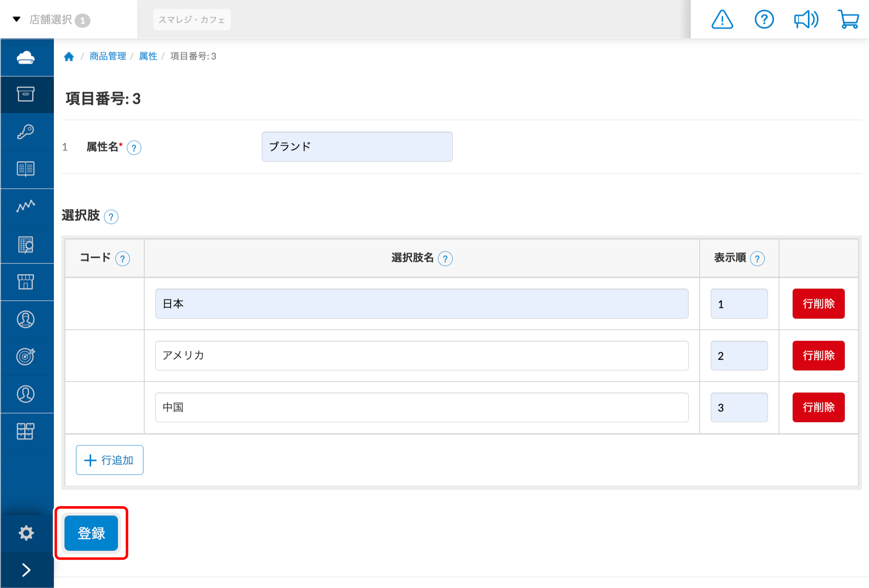Open the settings gear in sidebar
The image size is (869, 588).
point(26,533)
